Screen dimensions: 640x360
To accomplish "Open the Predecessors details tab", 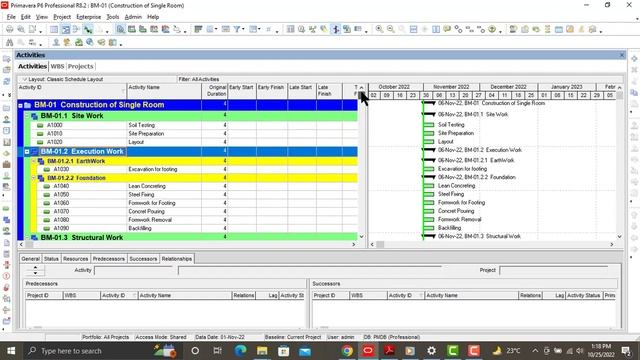I will 109,259.
